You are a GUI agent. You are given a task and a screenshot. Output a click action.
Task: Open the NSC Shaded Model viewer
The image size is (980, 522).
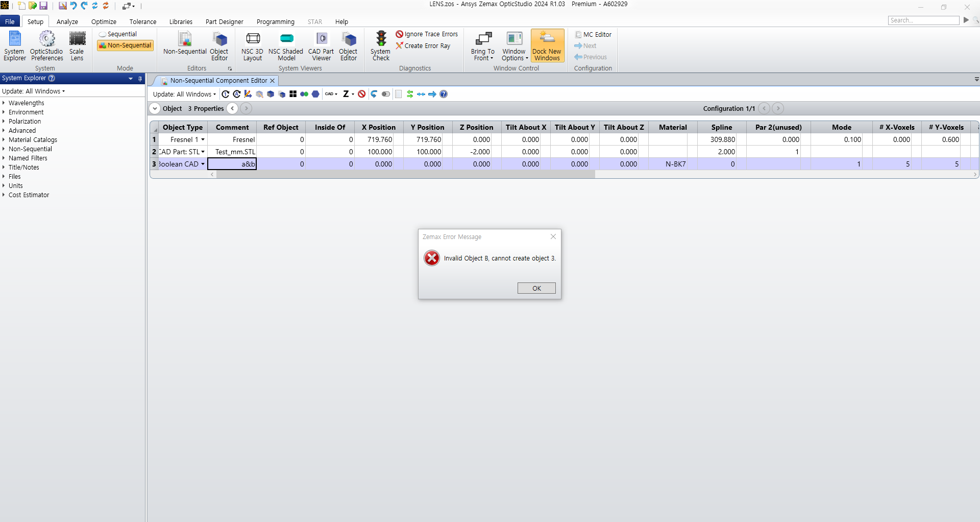286,46
